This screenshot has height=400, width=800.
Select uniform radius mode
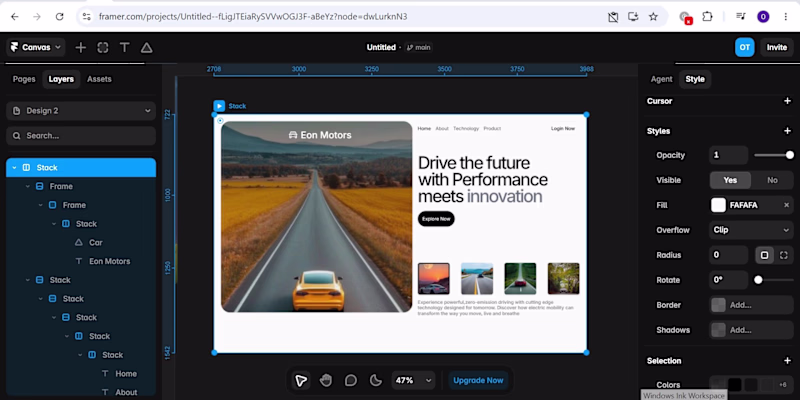point(764,255)
